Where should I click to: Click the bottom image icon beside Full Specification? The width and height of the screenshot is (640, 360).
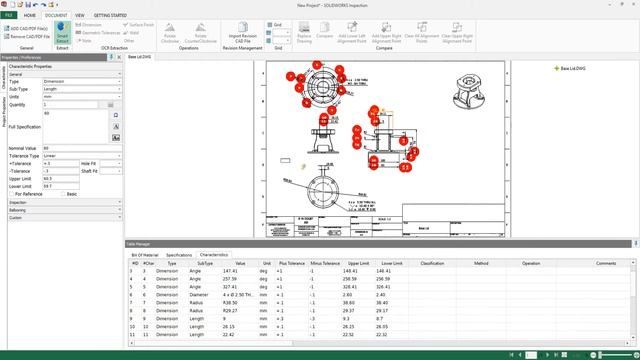pyautogui.click(x=116, y=138)
